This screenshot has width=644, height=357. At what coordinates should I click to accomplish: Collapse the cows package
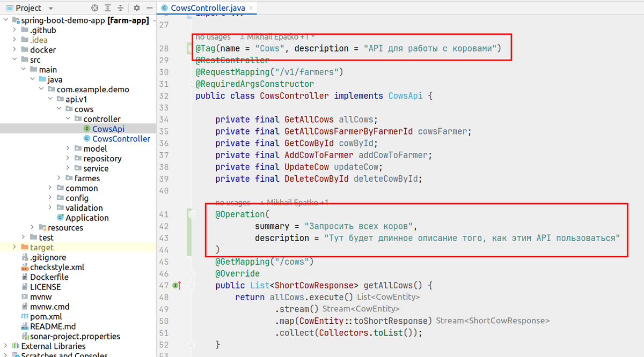60,109
